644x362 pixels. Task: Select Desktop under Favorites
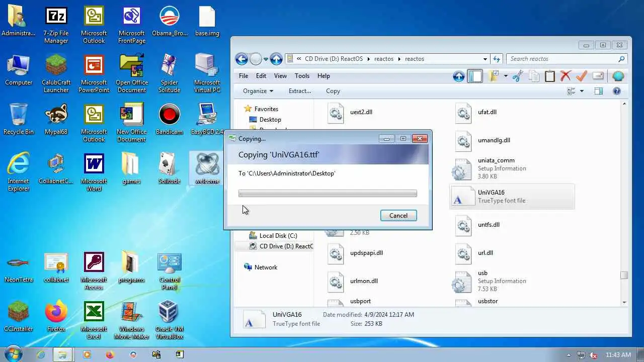click(270, 120)
